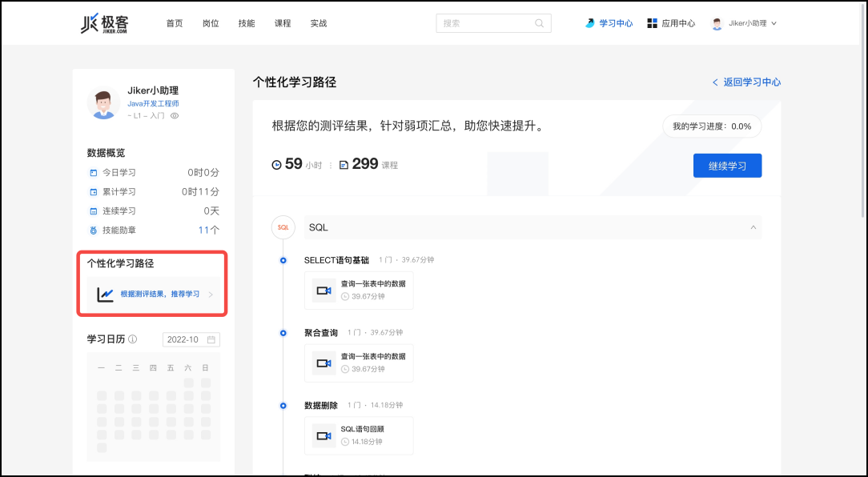The width and height of the screenshot is (868, 477).
Task: Click the small avatar in the header
Action: (x=717, y=23)
